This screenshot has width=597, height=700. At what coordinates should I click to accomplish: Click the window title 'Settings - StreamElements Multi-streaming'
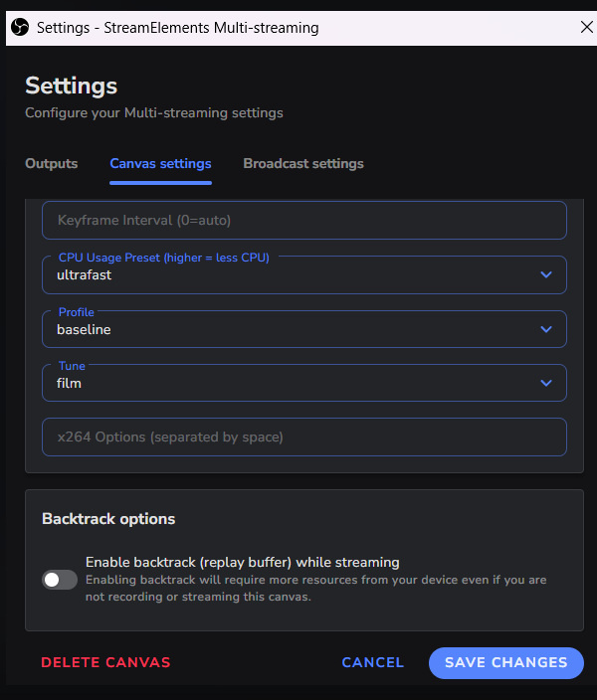click(178, 28)
